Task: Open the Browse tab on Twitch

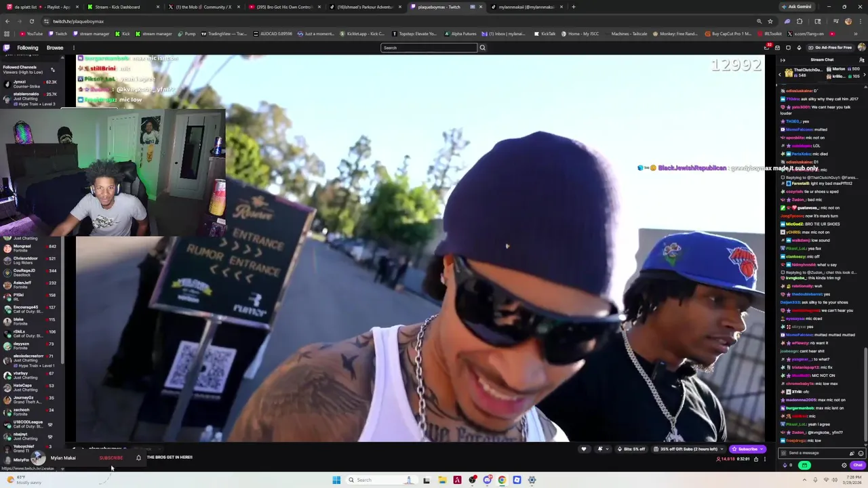Action: (55, 47)
